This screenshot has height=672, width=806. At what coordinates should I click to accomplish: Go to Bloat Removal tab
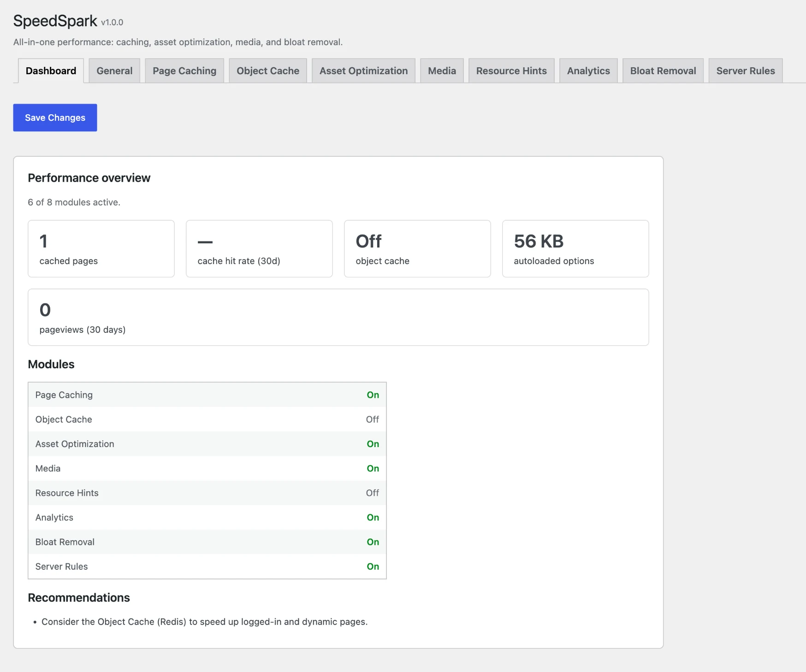pyautogui.click(x=663, y=71)
